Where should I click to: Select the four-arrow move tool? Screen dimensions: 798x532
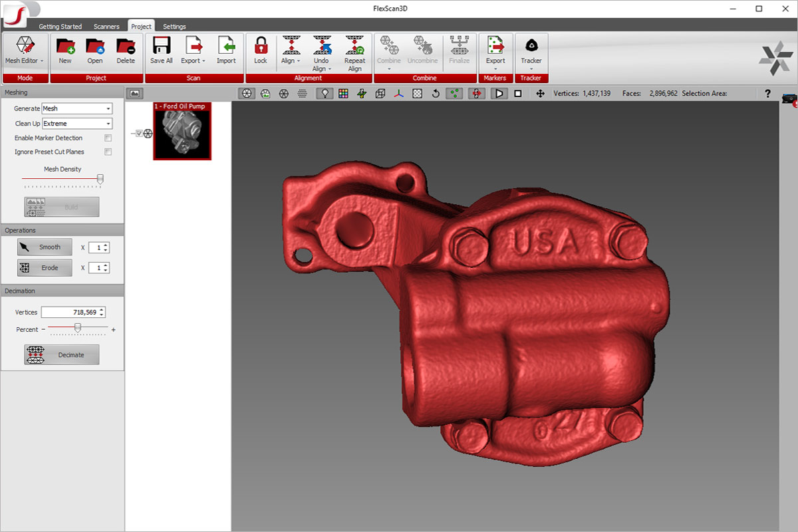point(540,94)
